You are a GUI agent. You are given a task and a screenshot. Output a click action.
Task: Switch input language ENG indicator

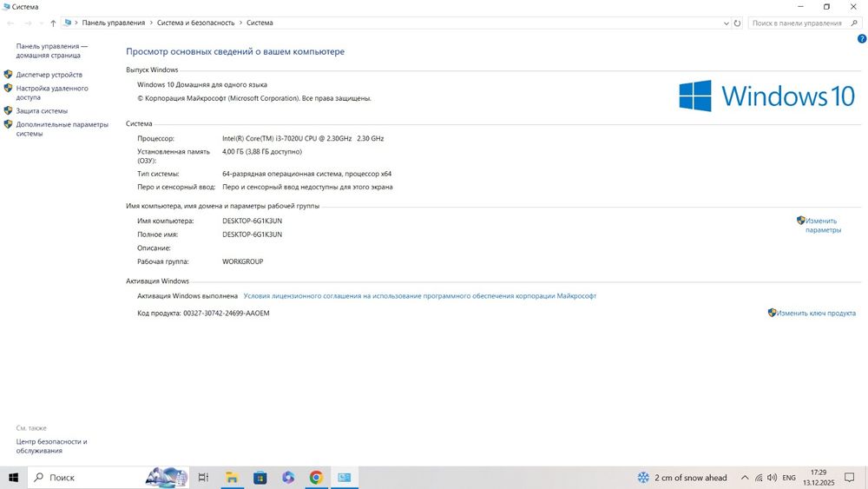click(789, 478)
